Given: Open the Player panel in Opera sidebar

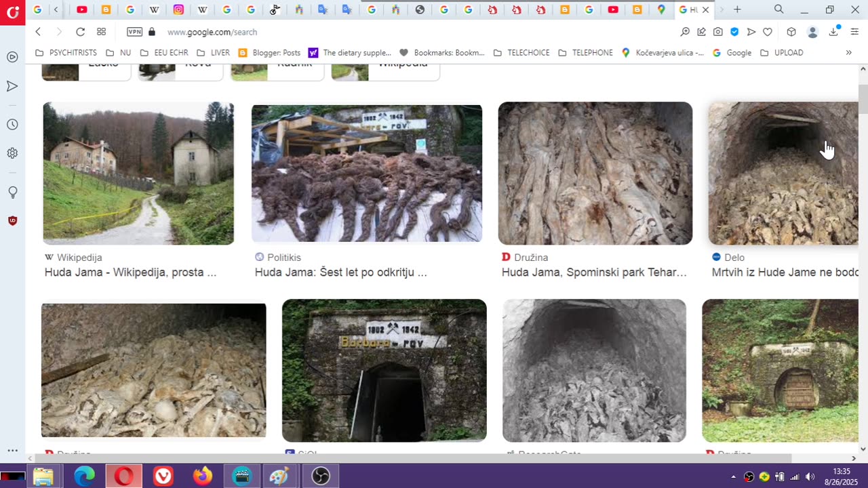Looking at the screenshot, I should tap(12, 57).
